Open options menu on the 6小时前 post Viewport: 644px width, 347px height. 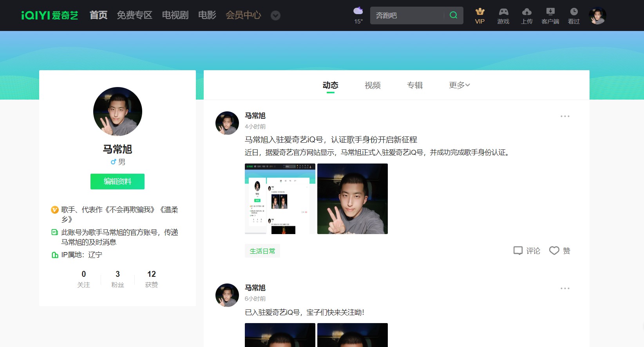565,289
